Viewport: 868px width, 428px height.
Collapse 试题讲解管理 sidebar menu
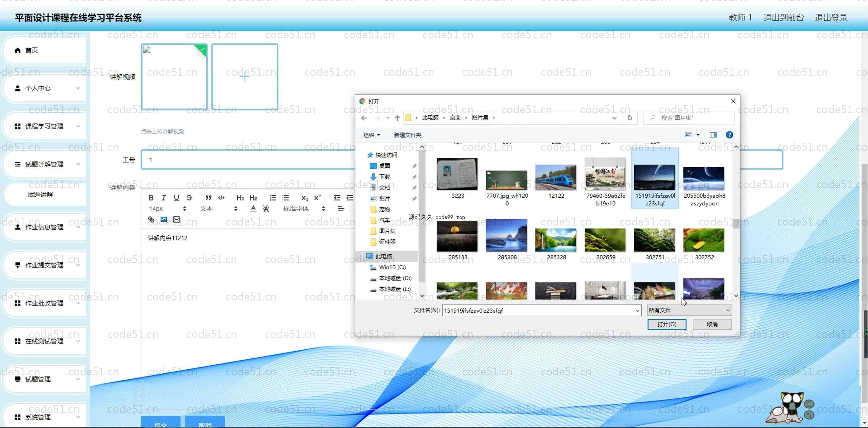click(44, 164)
